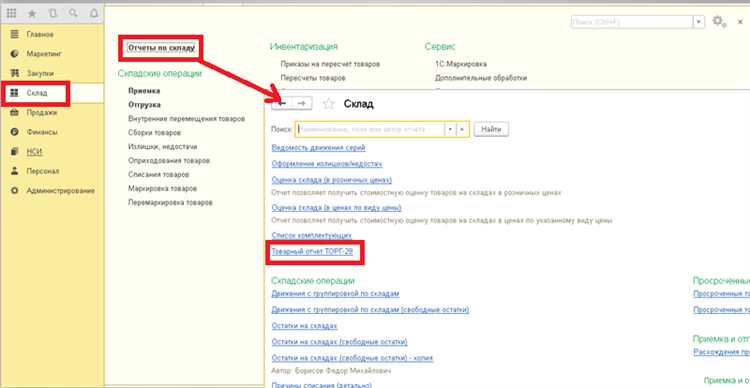The width and height of the screenshot is (750, 388).
Task: Go forward with the right arrow button
Action: click(302, 103)
